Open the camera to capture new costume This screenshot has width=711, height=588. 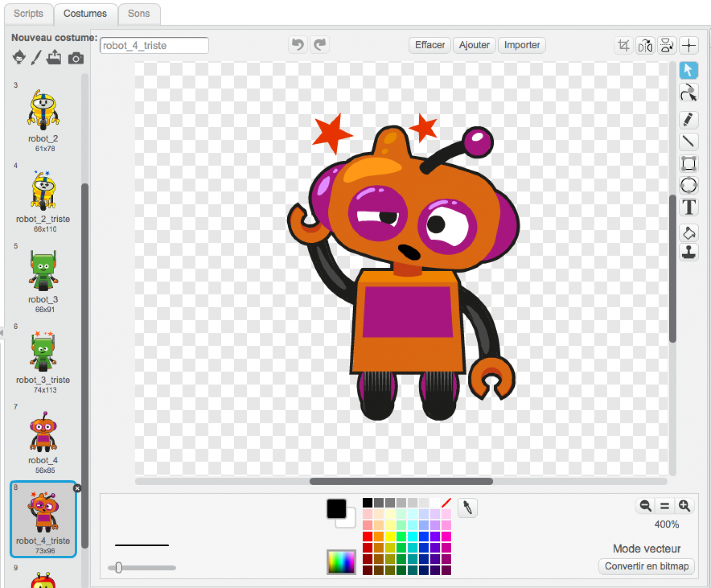(76, 57)
